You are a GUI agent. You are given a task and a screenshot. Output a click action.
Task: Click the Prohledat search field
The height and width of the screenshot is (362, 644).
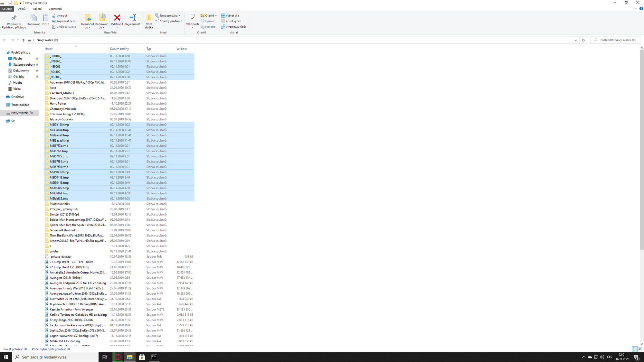[x=616, y=40]
